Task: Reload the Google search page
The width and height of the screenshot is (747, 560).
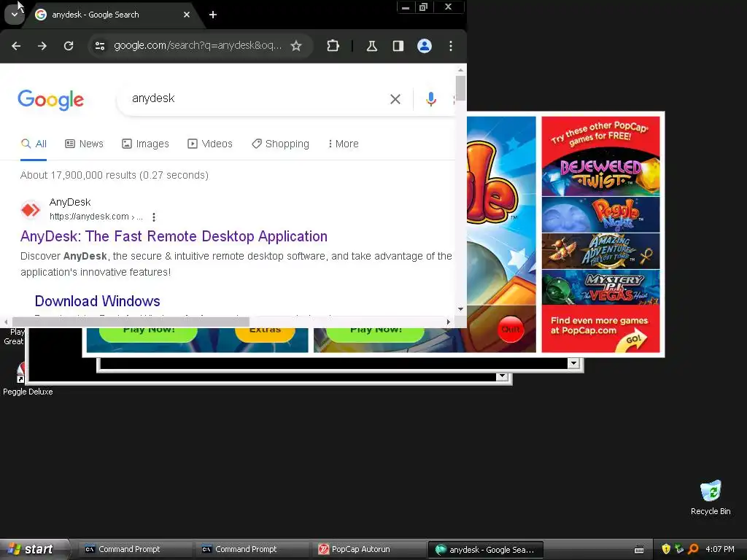Action: coord(69,46)
